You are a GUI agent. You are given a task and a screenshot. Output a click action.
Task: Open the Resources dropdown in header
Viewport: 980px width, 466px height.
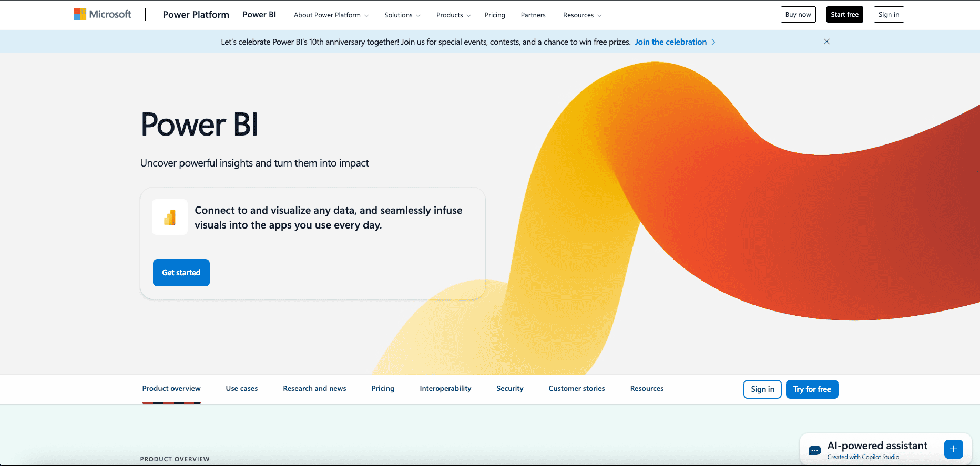click(582, 15)
